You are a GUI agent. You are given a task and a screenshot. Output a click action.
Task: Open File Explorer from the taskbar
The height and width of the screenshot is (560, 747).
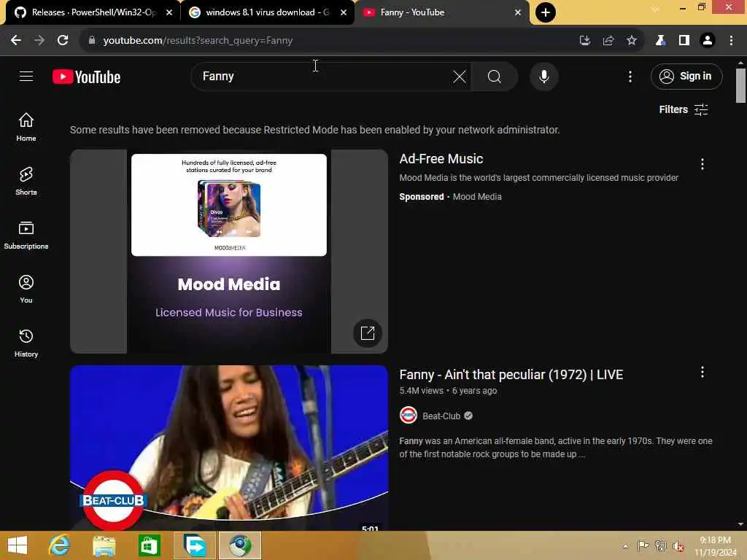pos(104,545)
